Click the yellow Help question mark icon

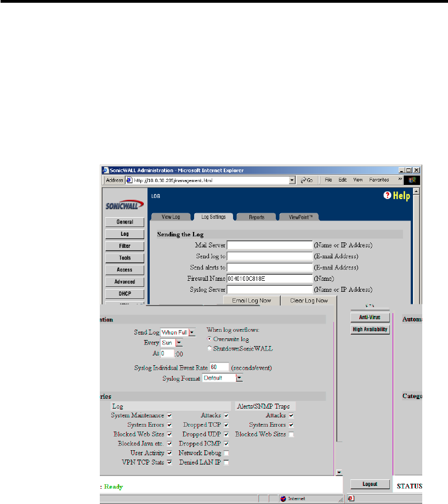(x=387, y=195)
